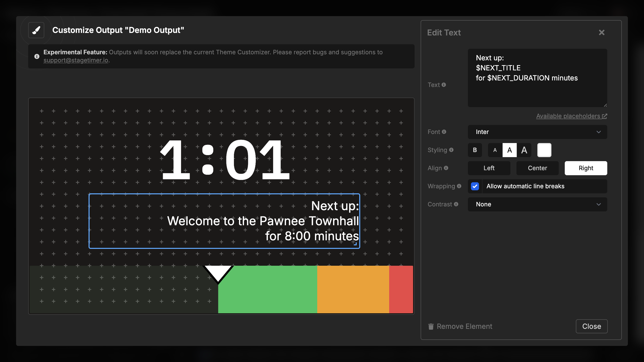Open the Contrast None dropdown
Image resolution: width=644 pixels, height=362 pixels.
click(x=537, y=204)
